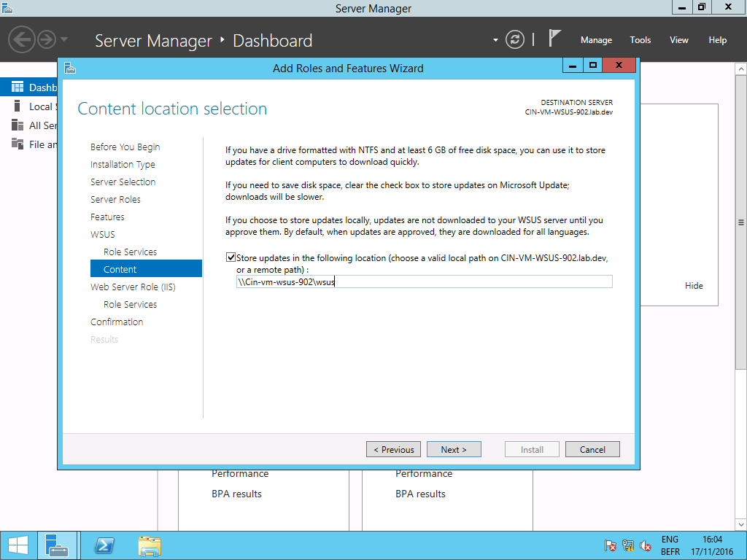
Task: Click Action Center flag tray icon
Action: pyautogui.click(x=611, y=545)
